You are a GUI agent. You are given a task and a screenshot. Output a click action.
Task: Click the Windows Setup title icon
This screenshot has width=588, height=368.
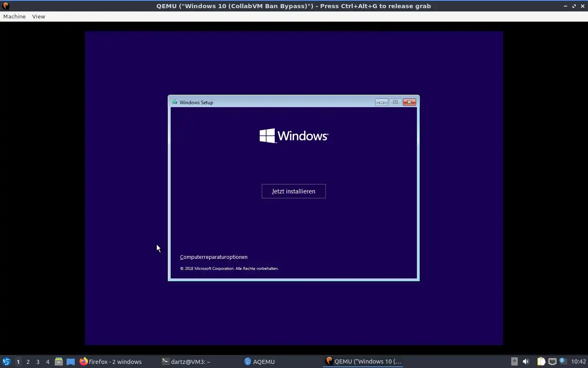click(x=175, y=102)
